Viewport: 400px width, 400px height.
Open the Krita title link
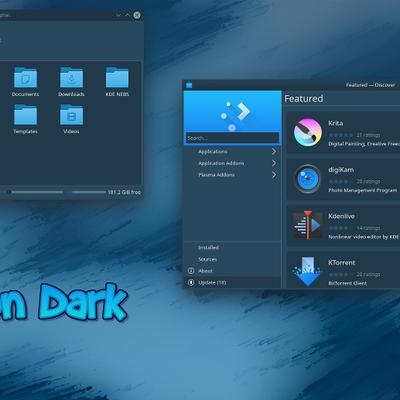point(335,123)
